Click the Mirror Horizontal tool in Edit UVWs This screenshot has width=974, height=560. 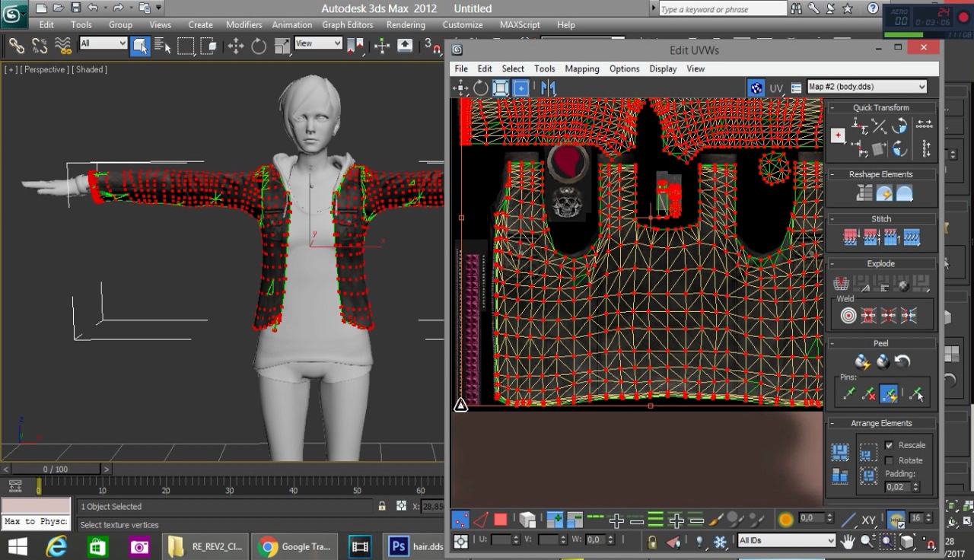click(548, 87)
